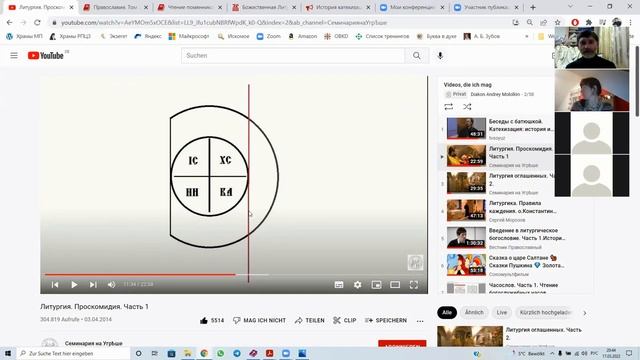Switch to the История катехизации browser tab

pos(338,7)
